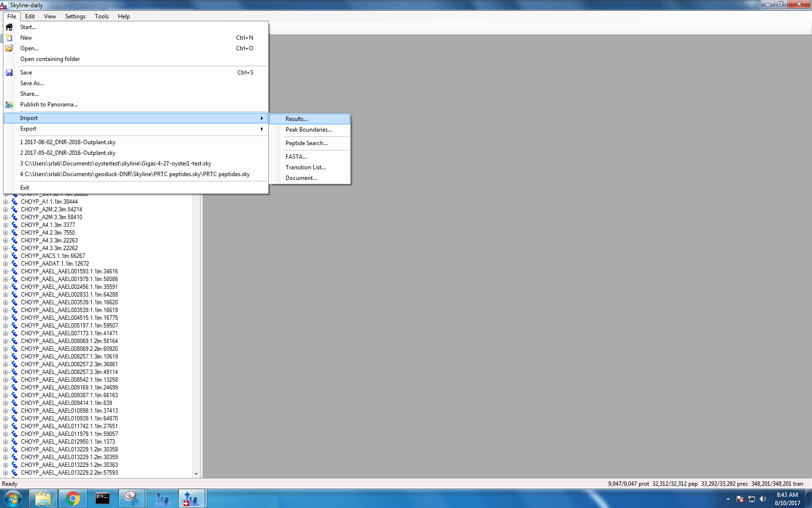Image resolution: width=812 pixels, height=508 pixels.
Task: Expand the CHOYP_A4.3.3|m.22263 tree node
Action: (x=6, y=240)
